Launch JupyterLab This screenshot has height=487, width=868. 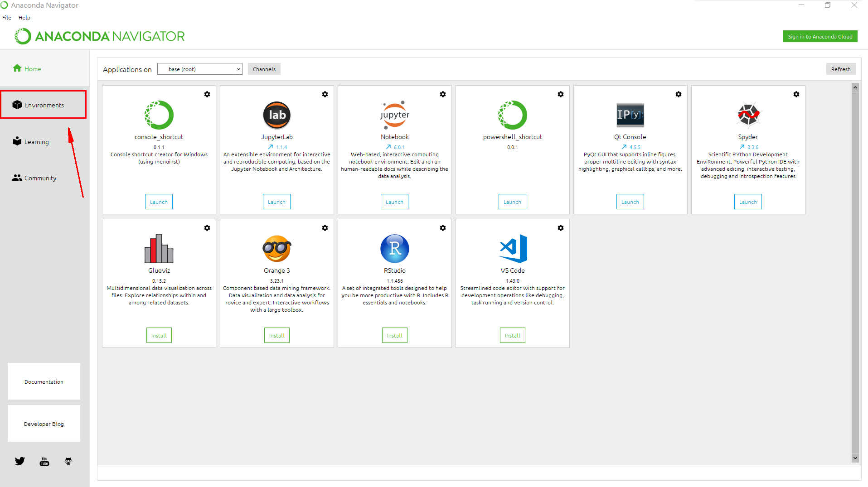(277, 202)
